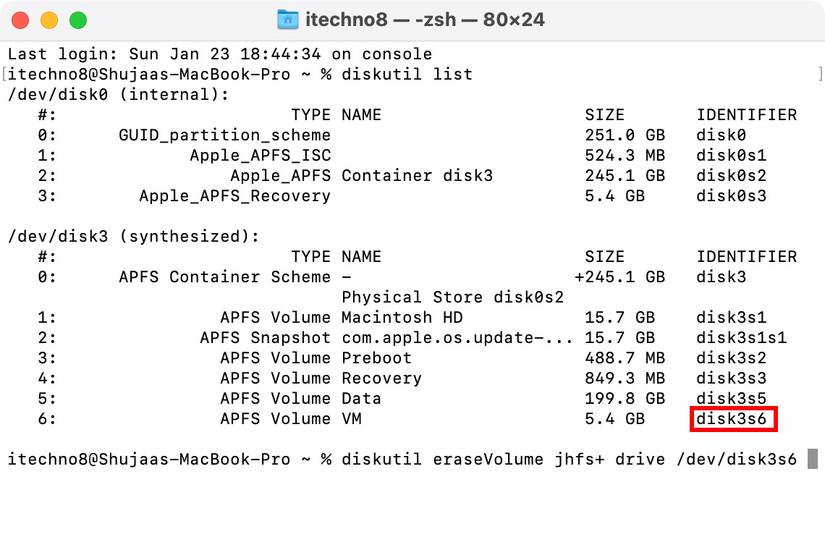Click the 'disk0s3' identifier
This screenshot has width=825, height=537.
click(x=731, y=196)
